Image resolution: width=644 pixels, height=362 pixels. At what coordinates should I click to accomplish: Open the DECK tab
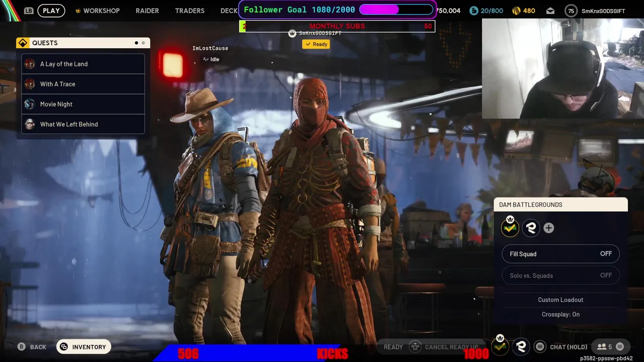click(x=229, y=11)
